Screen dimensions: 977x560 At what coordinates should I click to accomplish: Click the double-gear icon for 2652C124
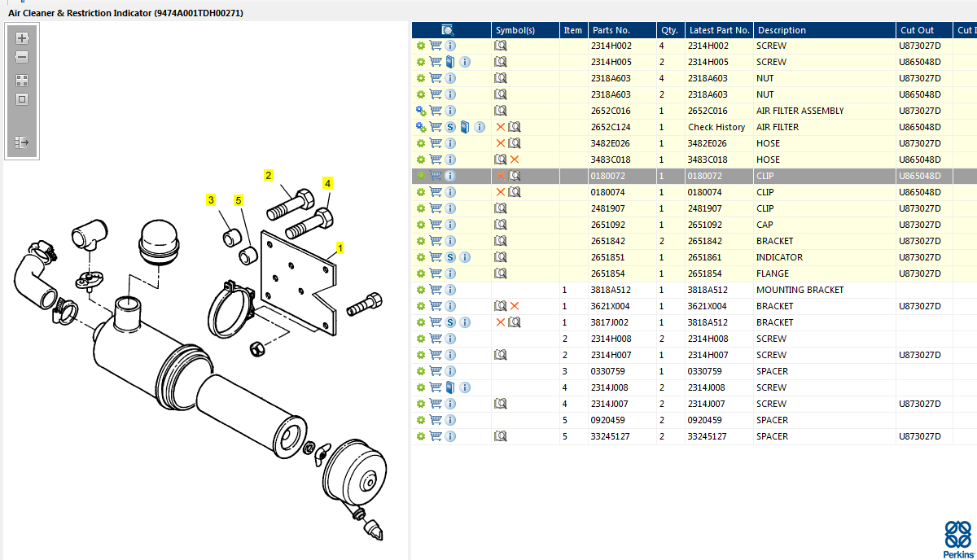[421, 127]
